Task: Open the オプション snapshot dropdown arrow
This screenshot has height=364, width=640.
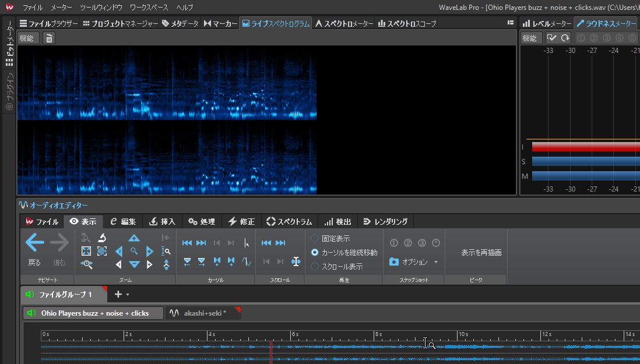Action: coord(436,261)
